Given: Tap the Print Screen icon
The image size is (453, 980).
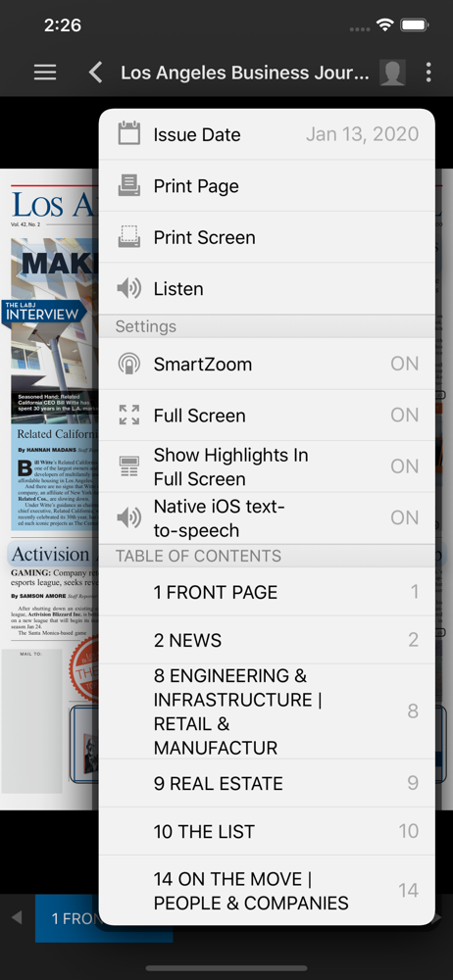Looking at the screenshot, I should coord(129,237).
